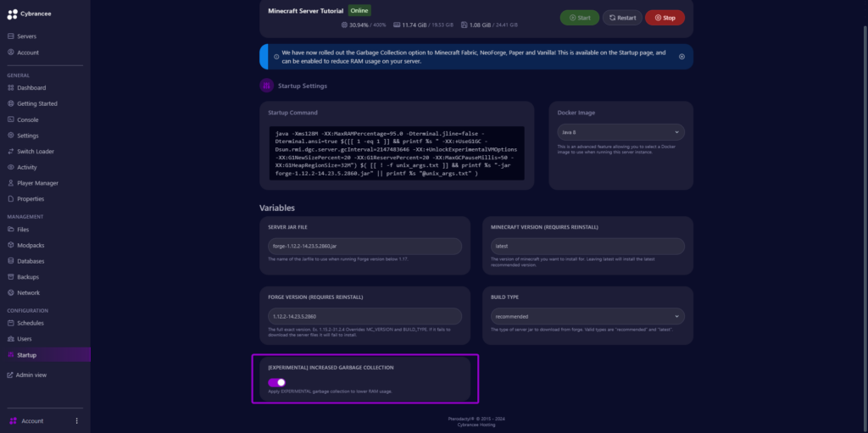Click the Properties file icon

pos(11,199)
